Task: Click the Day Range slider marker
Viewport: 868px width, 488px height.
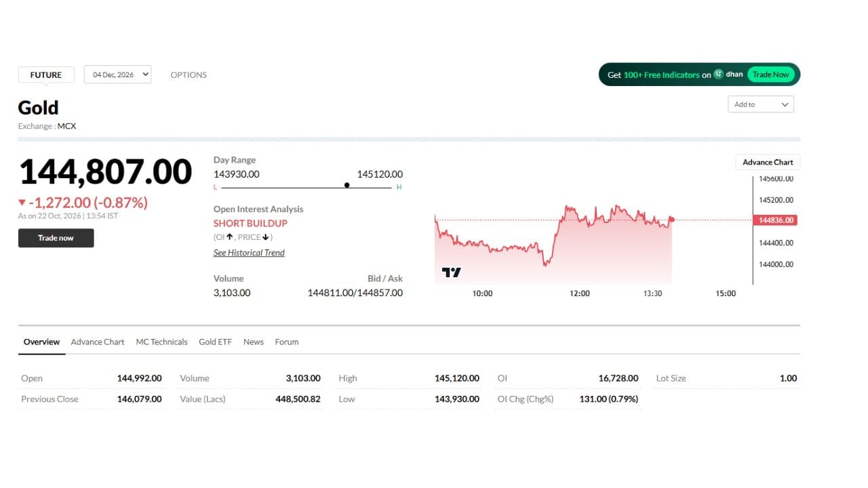Action: pyautogui.click(x=347, y=185)
